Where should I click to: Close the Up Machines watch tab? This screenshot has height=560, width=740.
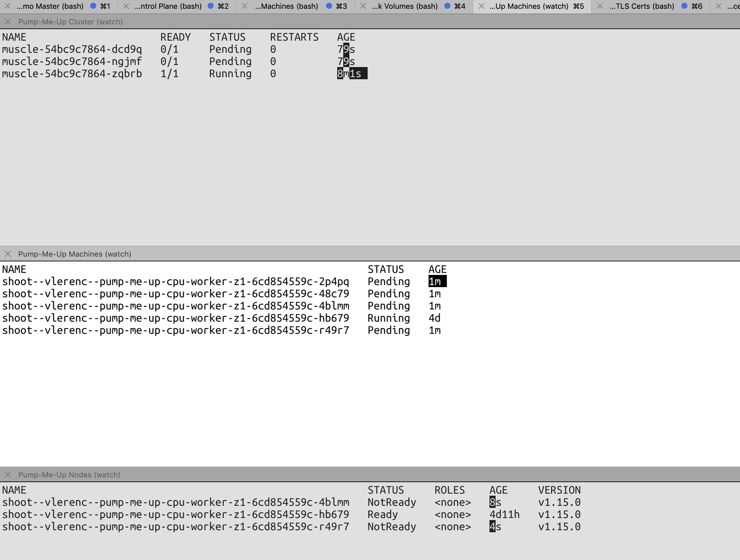tap(481, 6)
